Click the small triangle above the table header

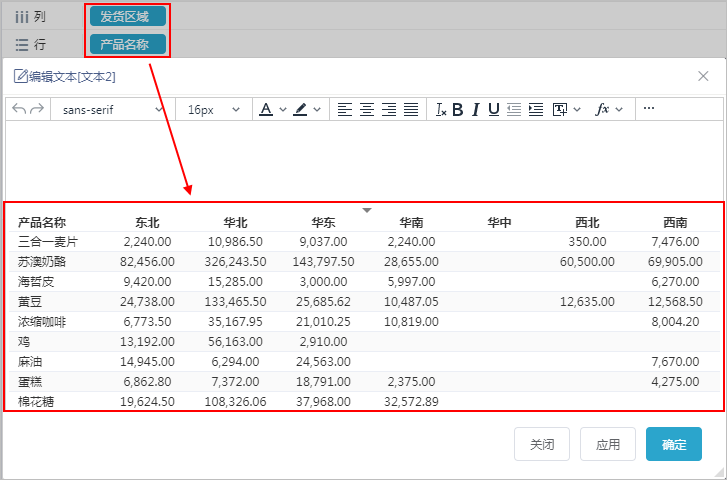click(x=367, y=211)
